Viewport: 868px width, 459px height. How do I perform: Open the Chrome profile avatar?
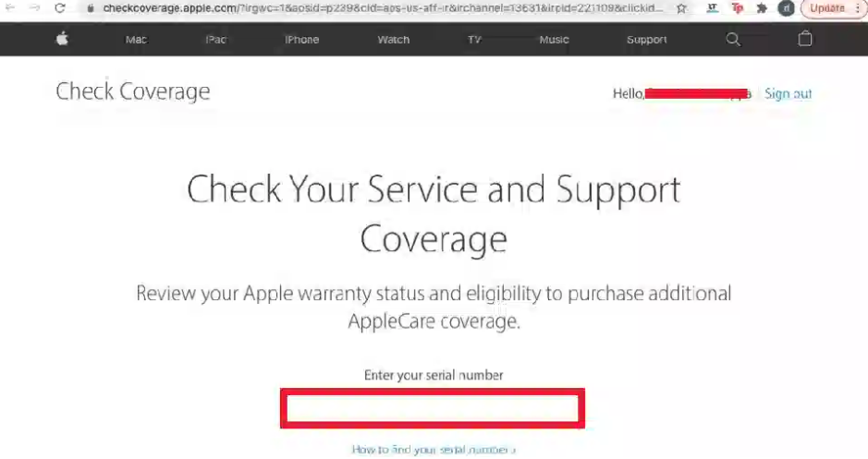coord(786,8)
